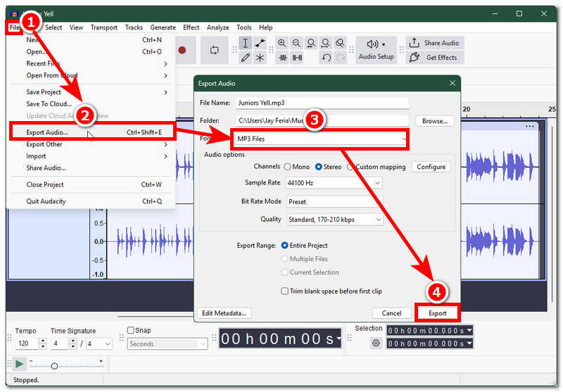Open the Analyze menu
Screen dimensions: 563x392
click(x=217, y=27)
